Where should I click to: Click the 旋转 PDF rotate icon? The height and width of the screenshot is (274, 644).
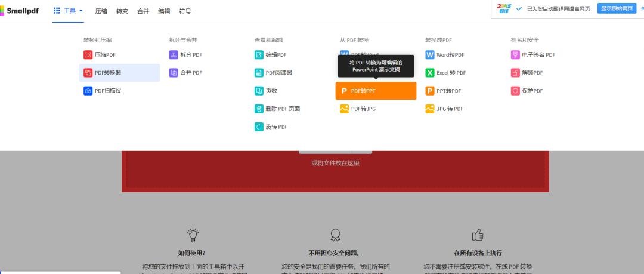[x=259, y=127]
